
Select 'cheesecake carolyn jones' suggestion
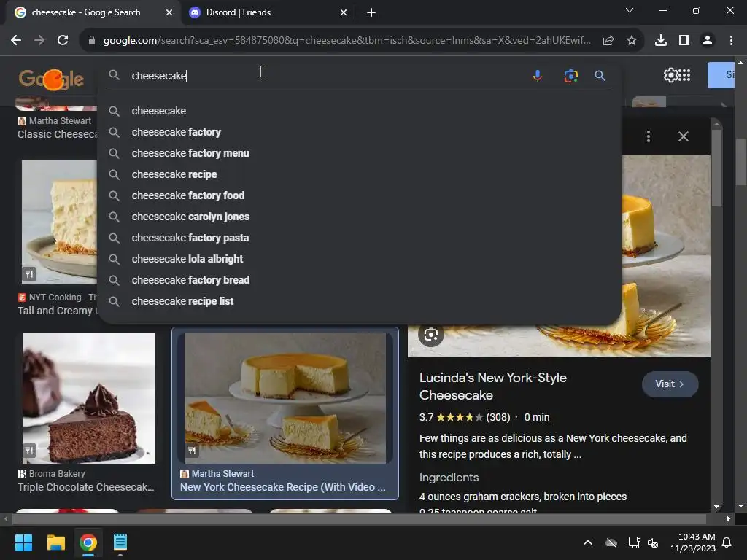pyautogui.click(x=359, y=217)
